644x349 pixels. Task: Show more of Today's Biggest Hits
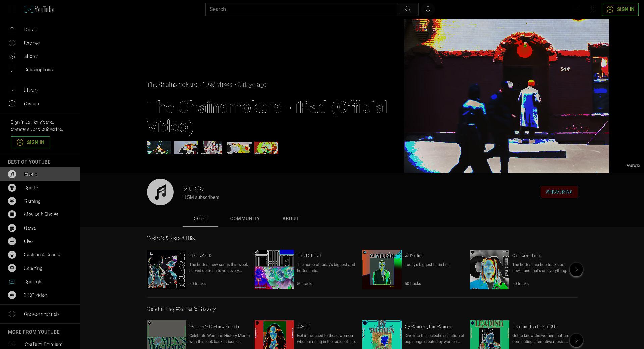click(x=576, y=269)
